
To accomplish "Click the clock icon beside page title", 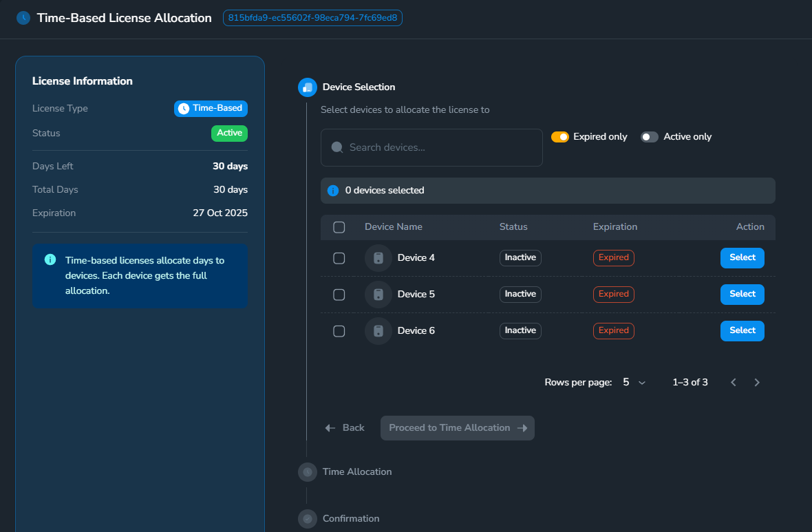I will (x=23, y=18).
